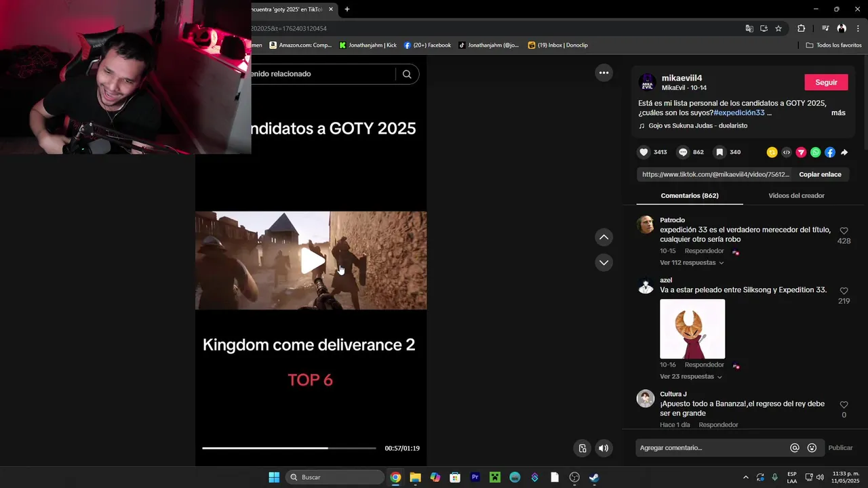This screenshot has height=488, width=868.
Task: Reply to azel's comment via 'Responder'
Action: pos(704,365)
